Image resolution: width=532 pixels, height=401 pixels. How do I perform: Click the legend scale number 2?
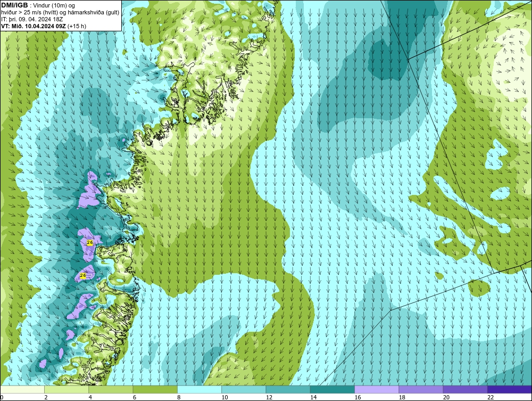(46, 398)
